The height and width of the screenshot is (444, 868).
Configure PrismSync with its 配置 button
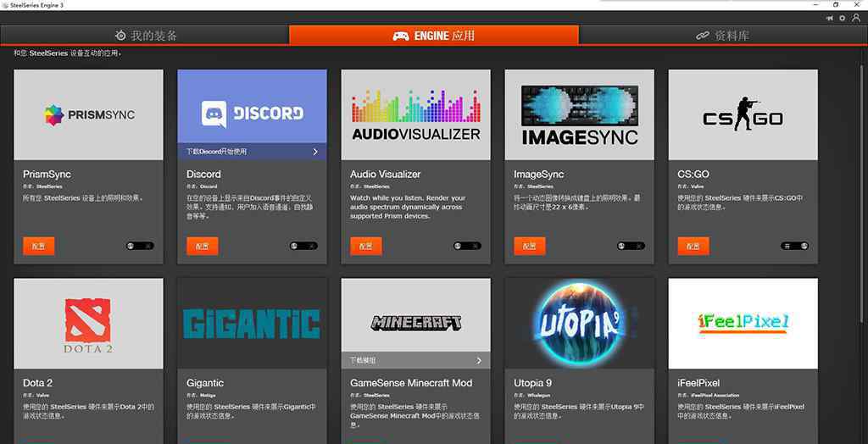[x=39, y=246]
